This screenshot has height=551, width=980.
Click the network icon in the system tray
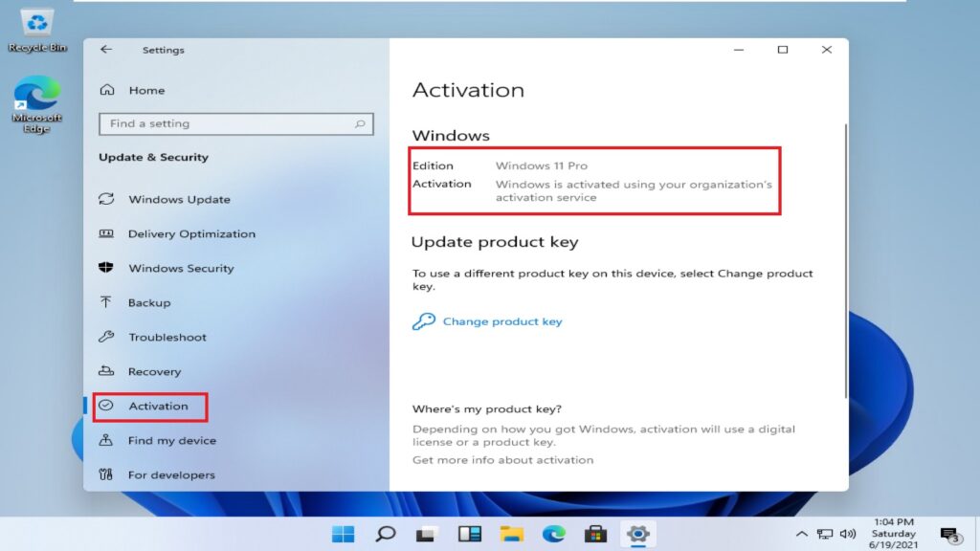pyautogui.click(x=825, y=534)
